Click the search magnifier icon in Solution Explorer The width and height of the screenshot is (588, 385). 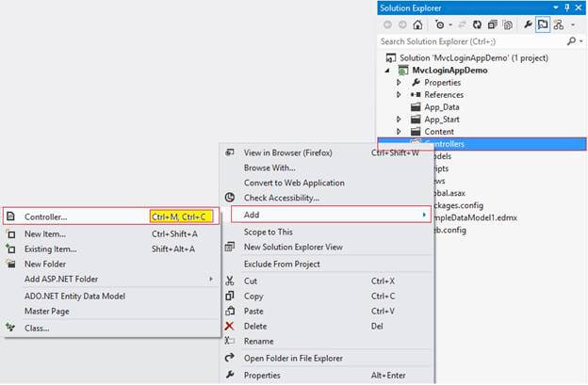(x=571, y=41)
